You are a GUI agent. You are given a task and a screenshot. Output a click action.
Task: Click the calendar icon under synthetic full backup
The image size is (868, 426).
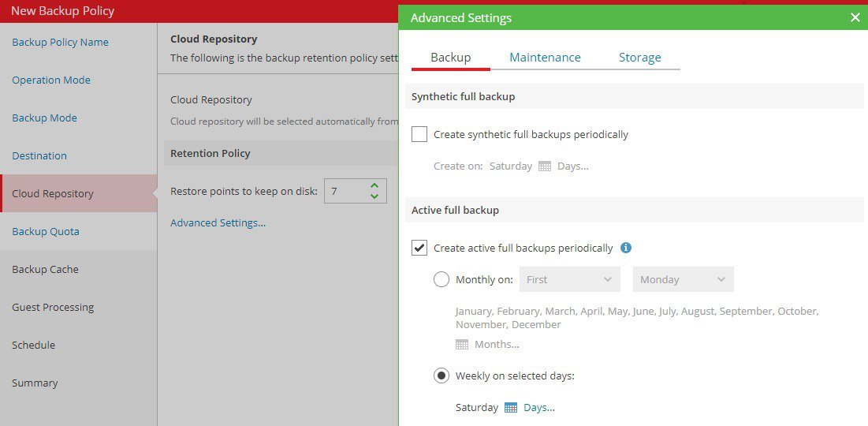pos(545,166)
